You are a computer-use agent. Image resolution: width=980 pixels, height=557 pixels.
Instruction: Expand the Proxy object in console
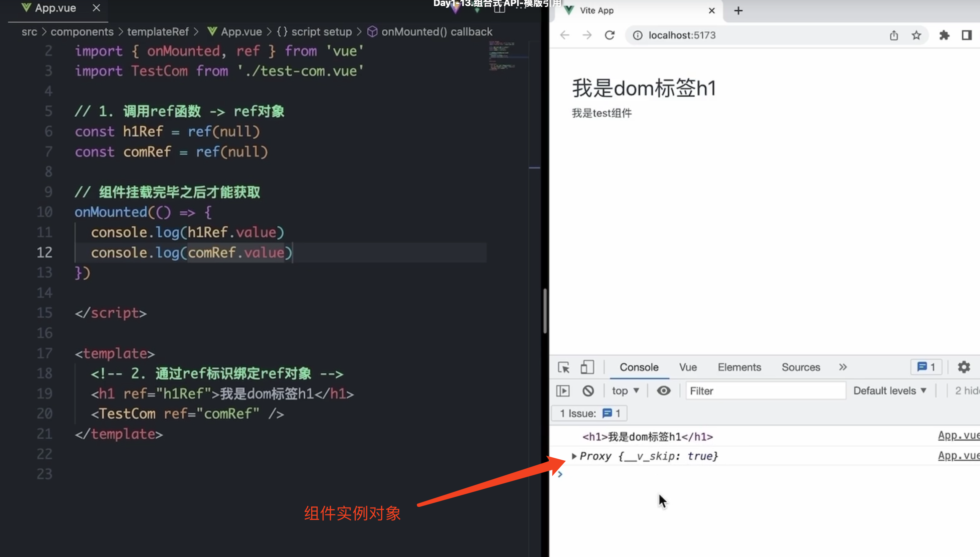click(x=574, y=456)
